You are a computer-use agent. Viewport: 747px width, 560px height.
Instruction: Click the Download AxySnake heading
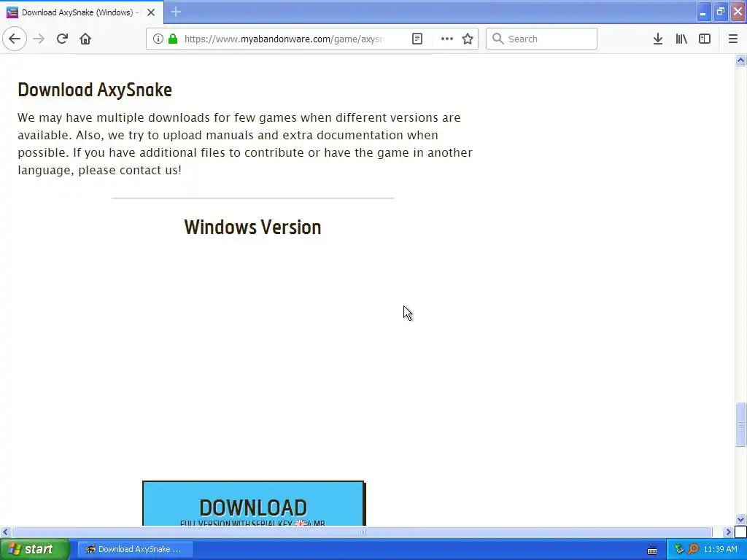click(x=95, y=90)
